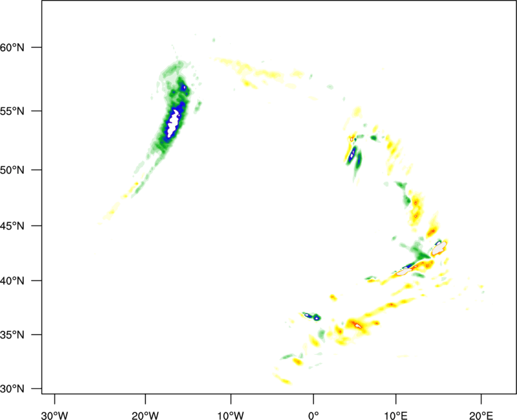Click the 10°W longitude label

(231, 415)
